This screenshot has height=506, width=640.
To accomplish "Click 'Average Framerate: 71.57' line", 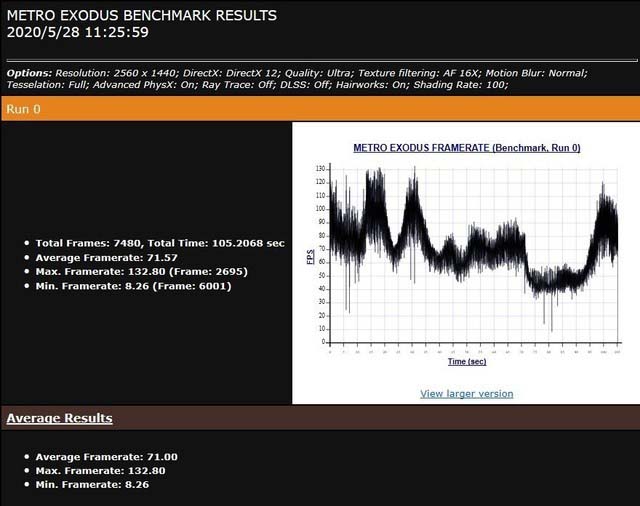I will coord(106,258).
